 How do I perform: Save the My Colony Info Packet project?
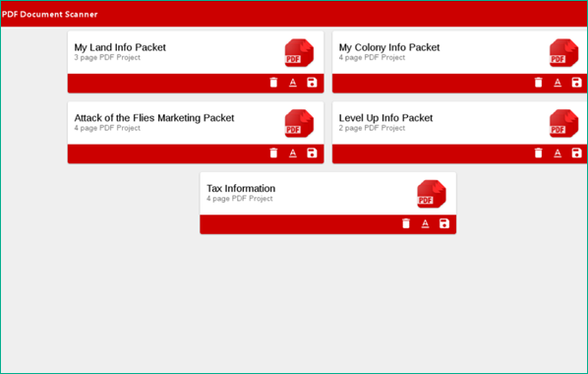pyautogui.click(x=577, y=83)
